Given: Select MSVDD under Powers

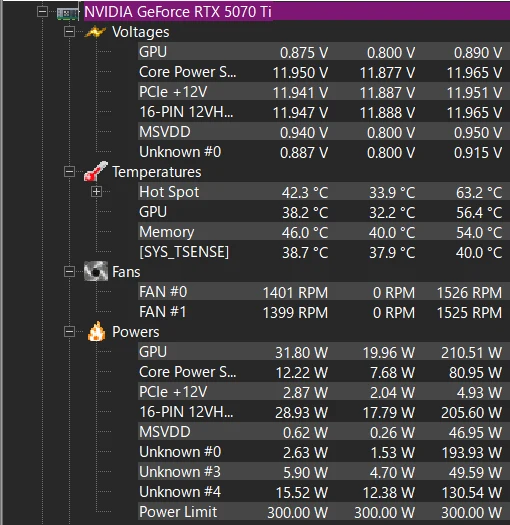Looking at the screenshot, I should 165,432.
